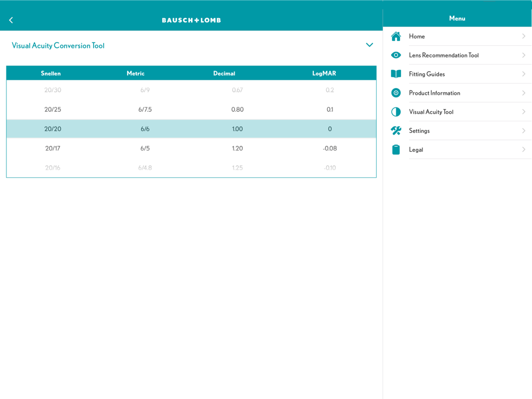Open the Settings chevron
This screenshot has height=399, width=532.
tap(523, 131)
